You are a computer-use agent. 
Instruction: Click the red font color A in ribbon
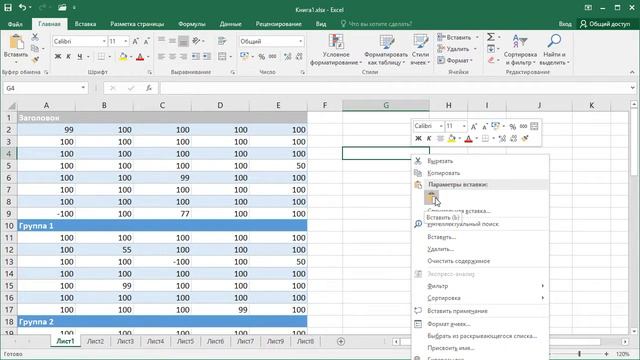coord(140,57)
